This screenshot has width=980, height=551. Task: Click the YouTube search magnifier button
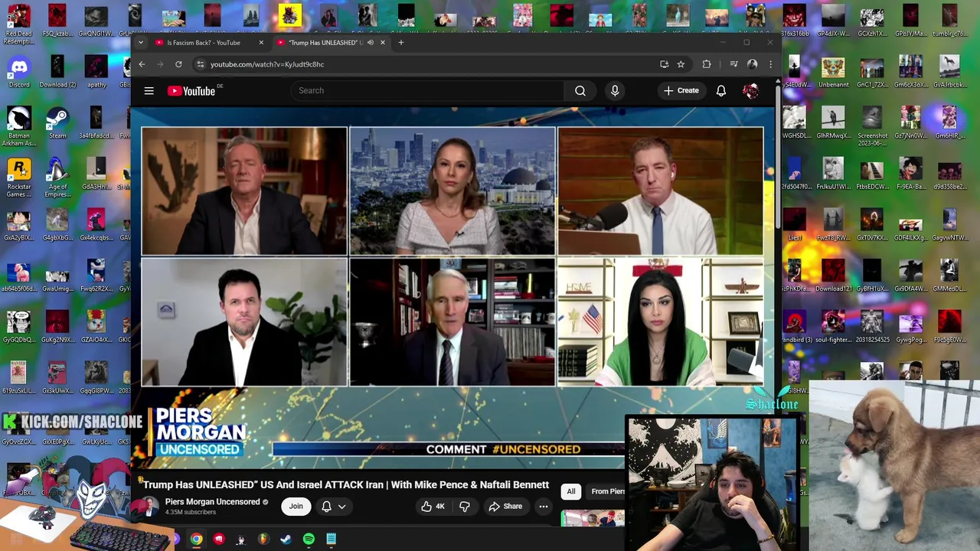point(580,91)
